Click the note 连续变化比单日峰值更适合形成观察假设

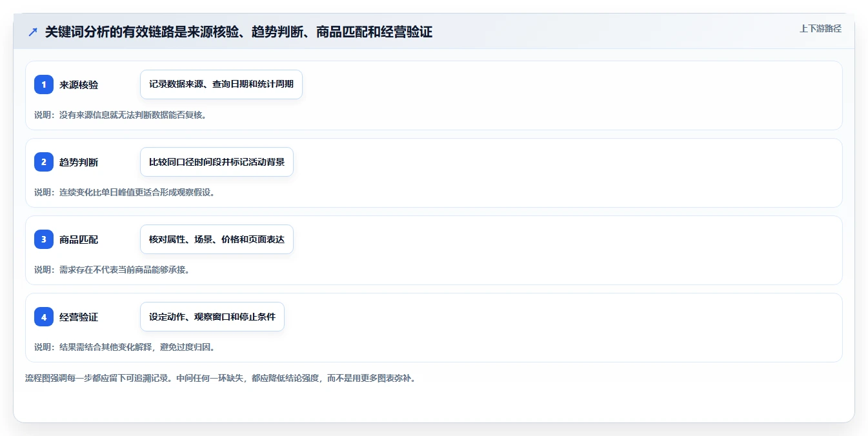click(x=125, y=192)
